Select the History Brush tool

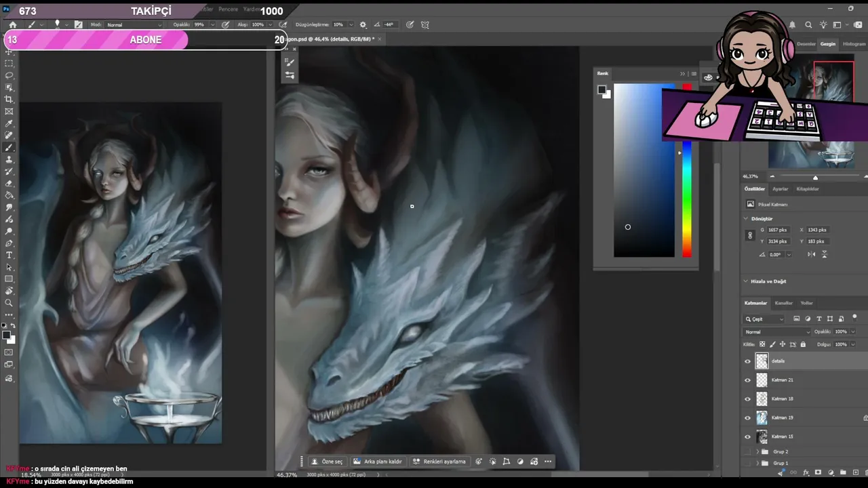click(x=9, y=171)
